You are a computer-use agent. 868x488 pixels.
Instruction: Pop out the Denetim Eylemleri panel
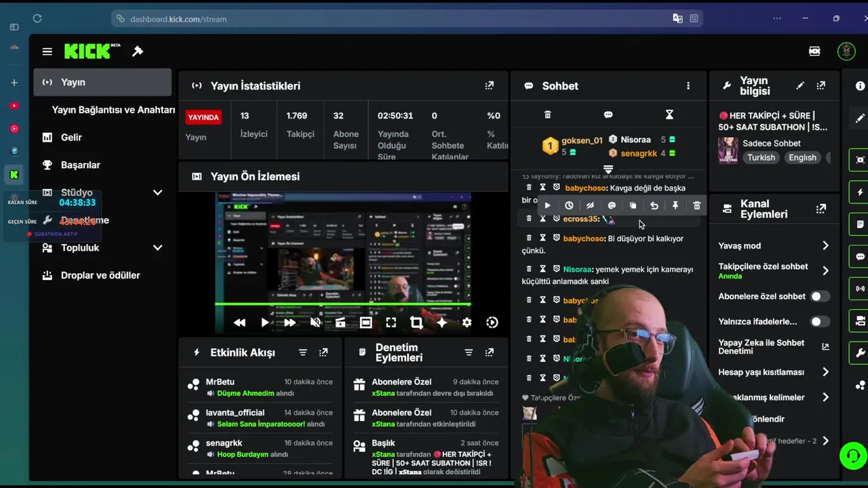(490, 352)
